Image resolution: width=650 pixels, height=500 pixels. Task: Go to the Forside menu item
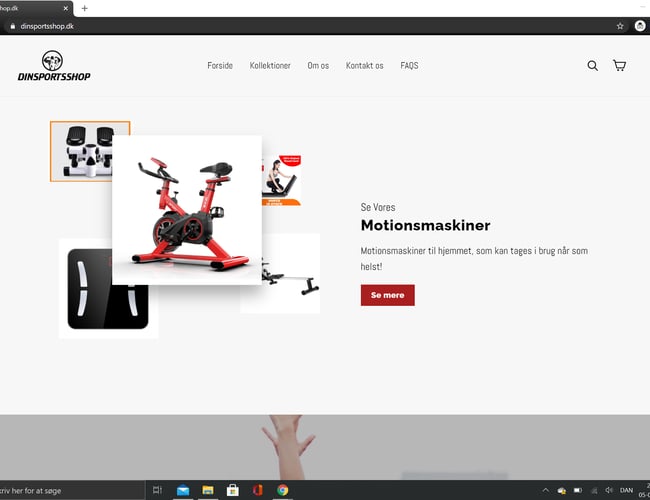220,66
